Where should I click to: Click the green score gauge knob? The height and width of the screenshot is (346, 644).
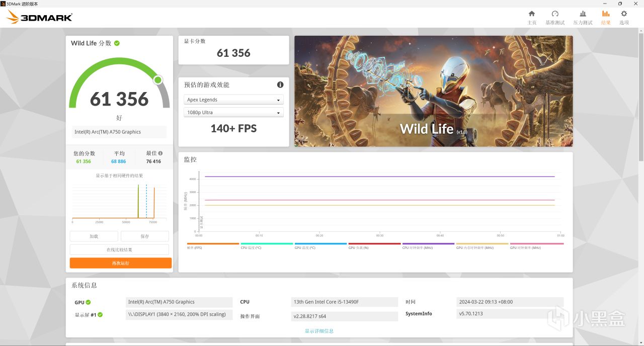158,80
